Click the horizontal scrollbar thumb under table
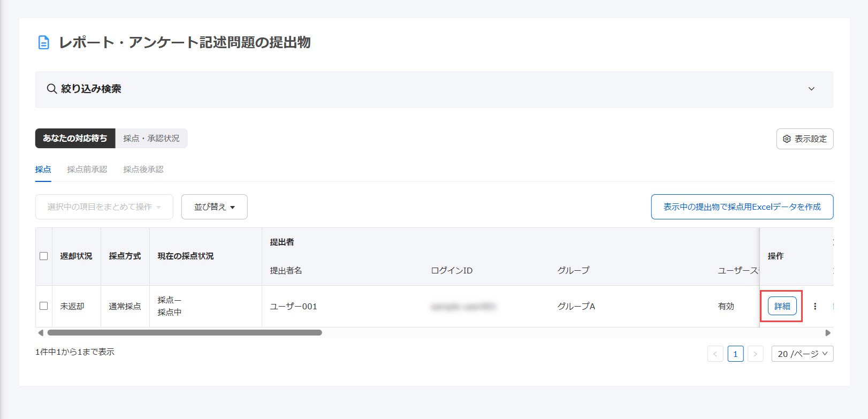 pyautogui.click(x=185, y=333)
